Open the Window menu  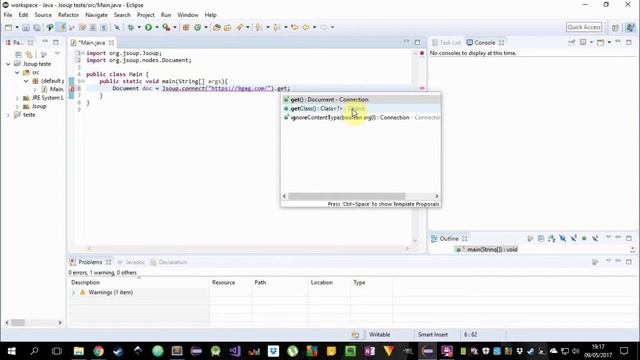pyautogui.click(x=187, y=15)
